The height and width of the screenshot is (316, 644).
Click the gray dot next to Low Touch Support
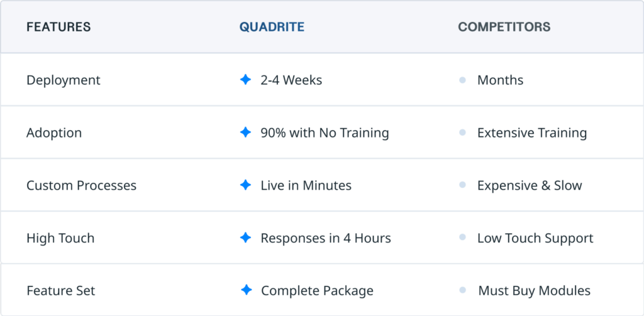pos(462,237)
